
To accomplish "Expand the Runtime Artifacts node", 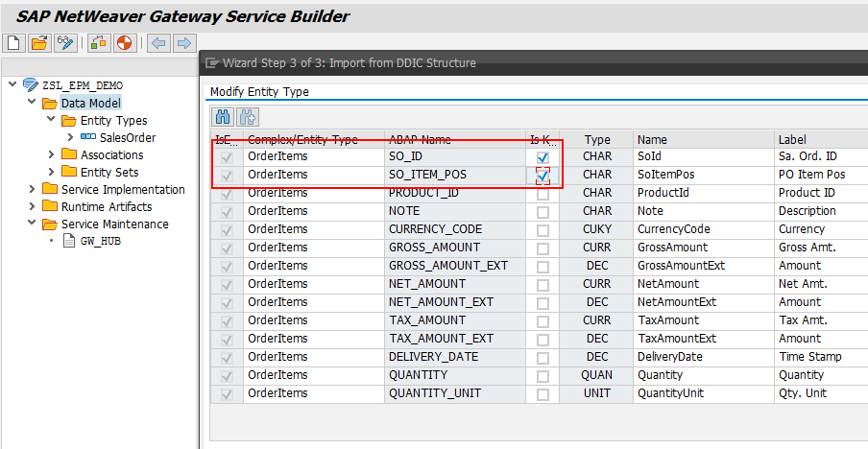I will click(32, 206).
